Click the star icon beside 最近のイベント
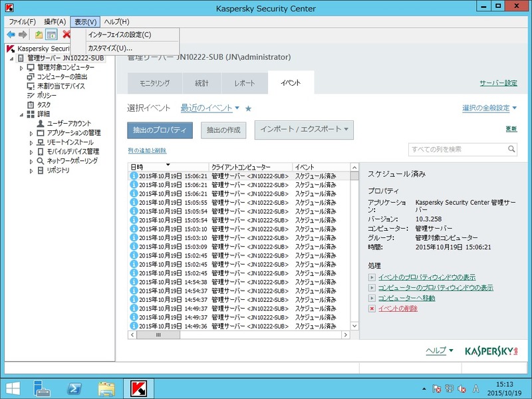 pos(248,108)
